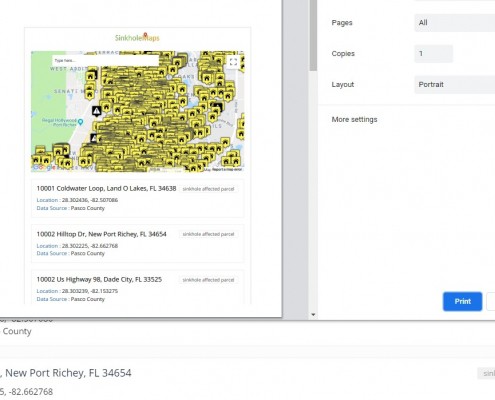
Task: Click sinkhole affected parcel tag on Coldwater Loop
Action: coord(208,189)
